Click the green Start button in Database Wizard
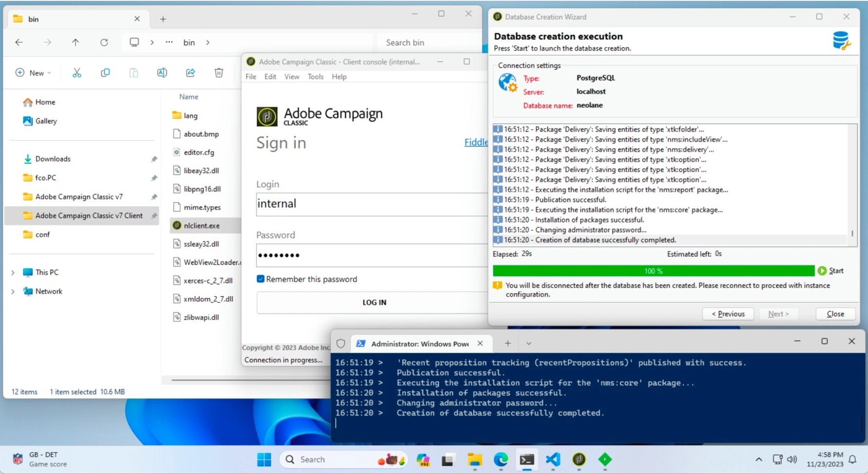Viewport: 868px width, 474px height. tap(830, 271)
